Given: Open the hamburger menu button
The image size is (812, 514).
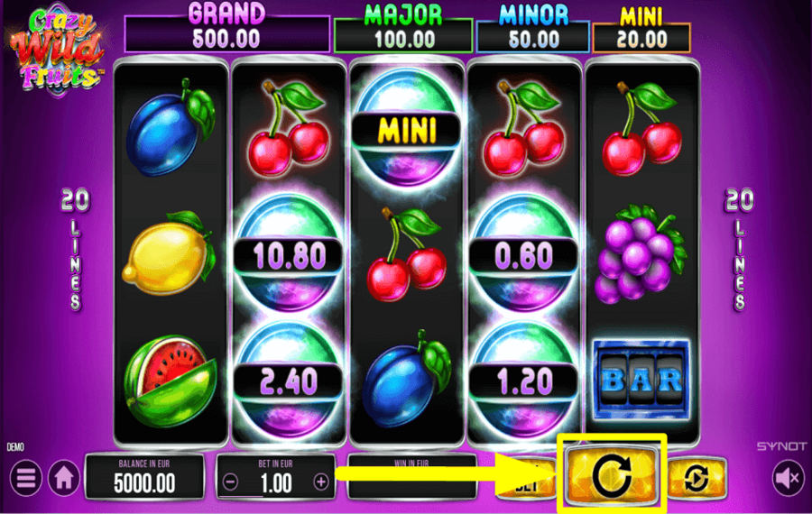Looking at the screenshot, I should pos(25,477).
